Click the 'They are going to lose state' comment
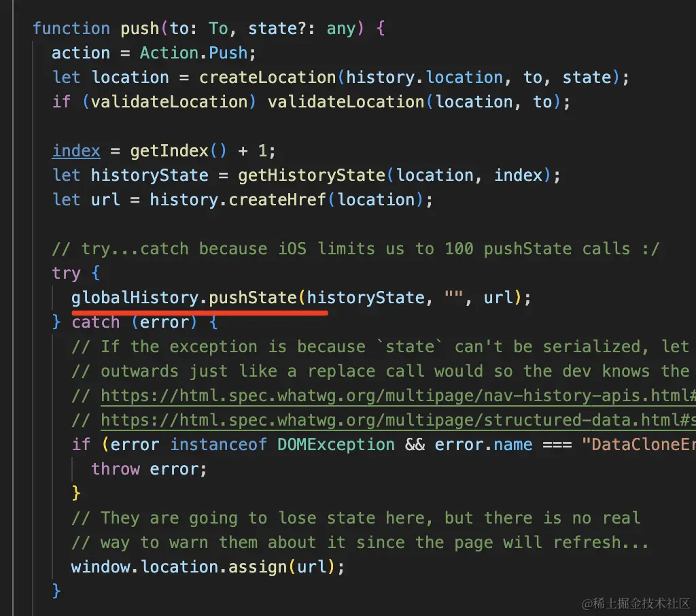The image size is (696, 616). [356, 518]
